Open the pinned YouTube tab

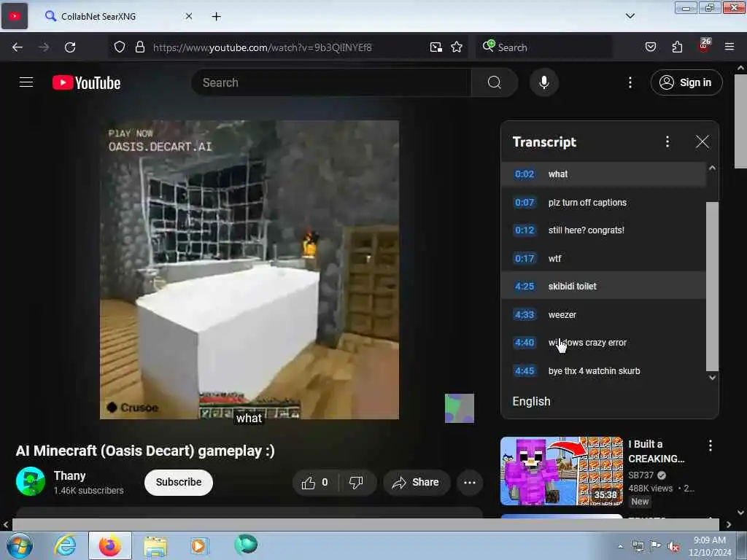(15, 16)
